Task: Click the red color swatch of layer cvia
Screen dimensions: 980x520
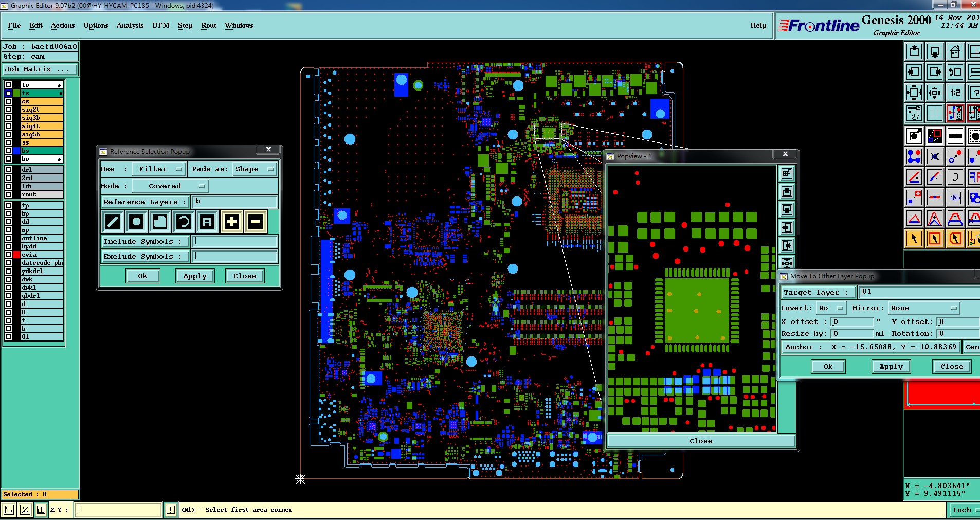Action: pos(16,255)
